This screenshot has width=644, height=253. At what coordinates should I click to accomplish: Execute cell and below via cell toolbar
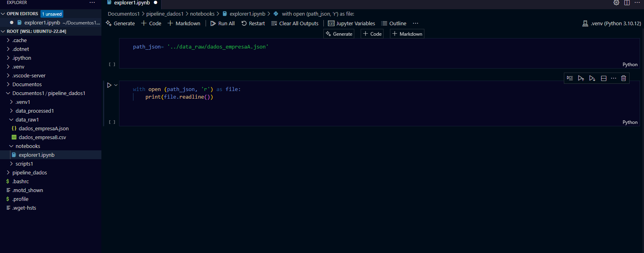tap(592, 78)
